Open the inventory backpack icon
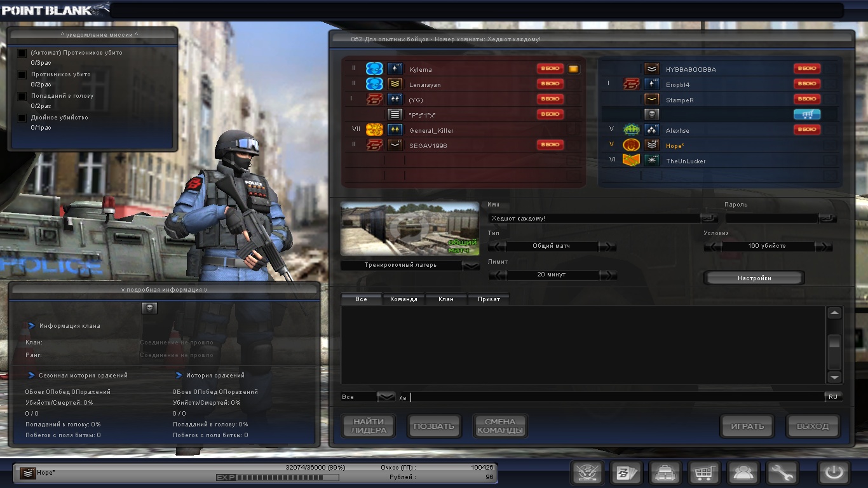Image resolution: width=868 pixels, height=488 pixels. (x=665, y=473)
